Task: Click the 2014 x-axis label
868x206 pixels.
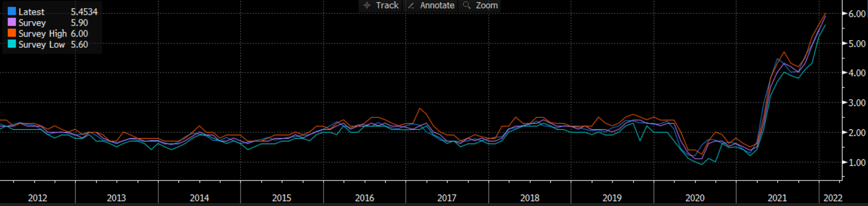Action: [x=200, y=198]
